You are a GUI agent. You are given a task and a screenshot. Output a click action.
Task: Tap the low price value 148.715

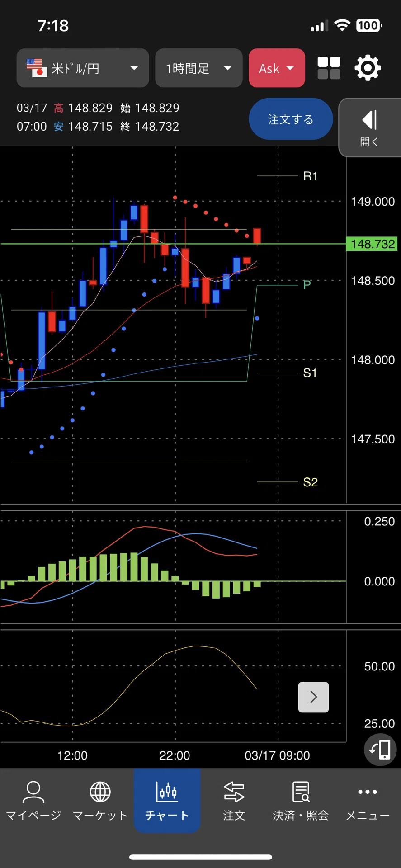[90, 127]
